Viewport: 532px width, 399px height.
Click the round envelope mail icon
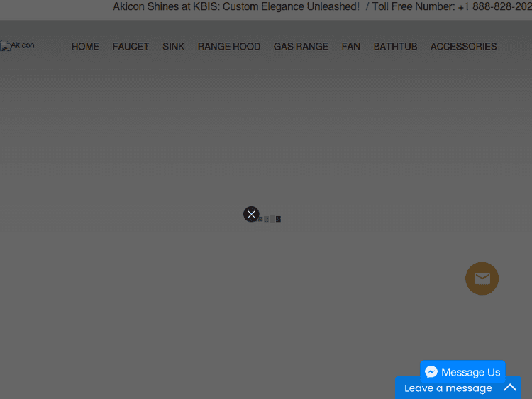(x=482, y=279)
